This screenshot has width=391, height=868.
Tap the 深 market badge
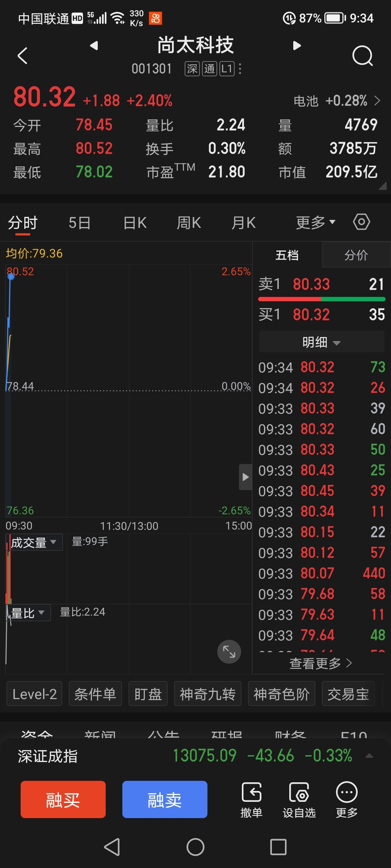[x=192, y=69]
